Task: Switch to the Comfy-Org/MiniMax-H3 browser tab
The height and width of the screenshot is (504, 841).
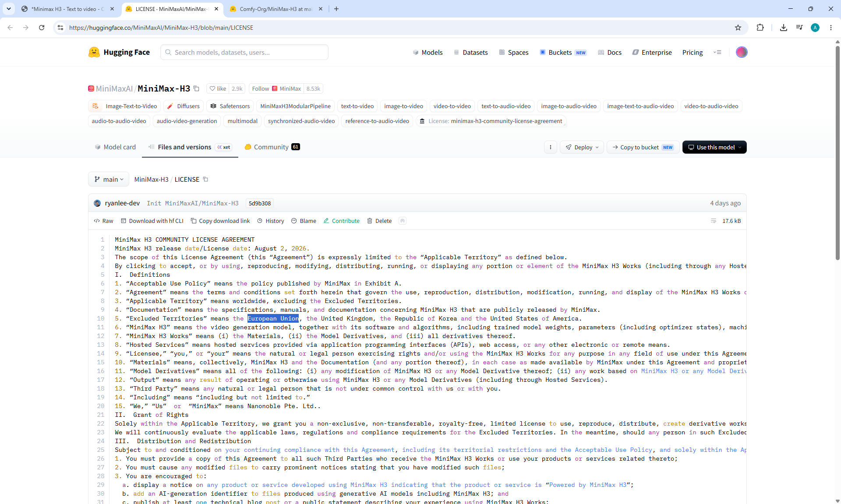Action: click(276, 9)
